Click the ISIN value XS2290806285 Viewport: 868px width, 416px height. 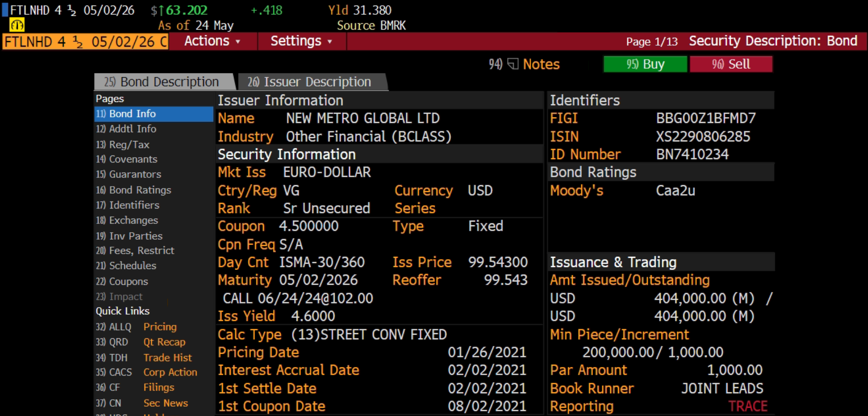pos(703,137)
